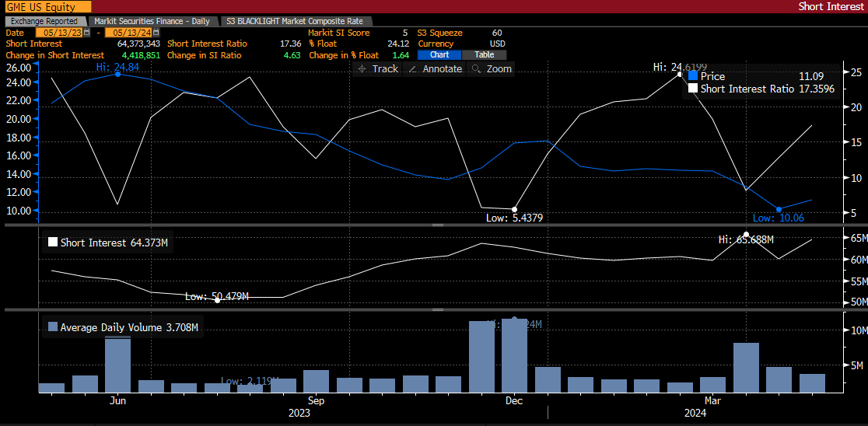The image size is (868, 426).
Task: Click the Hi 65.688M short interest marker
Action: (x=746, y=234)
